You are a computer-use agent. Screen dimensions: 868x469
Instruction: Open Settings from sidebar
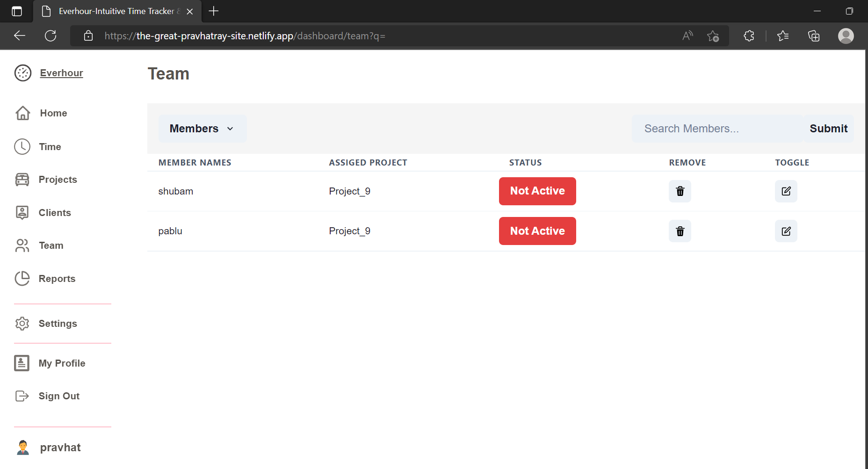click(x=58, y=324)
